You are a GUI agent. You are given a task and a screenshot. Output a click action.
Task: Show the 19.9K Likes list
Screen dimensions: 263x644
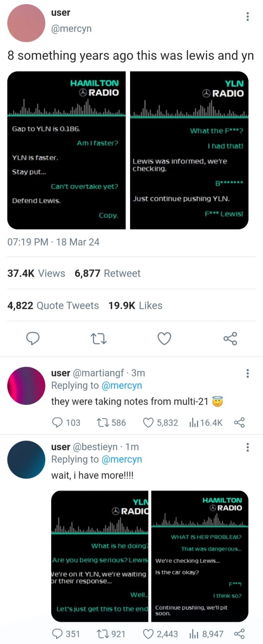[135, 306]
